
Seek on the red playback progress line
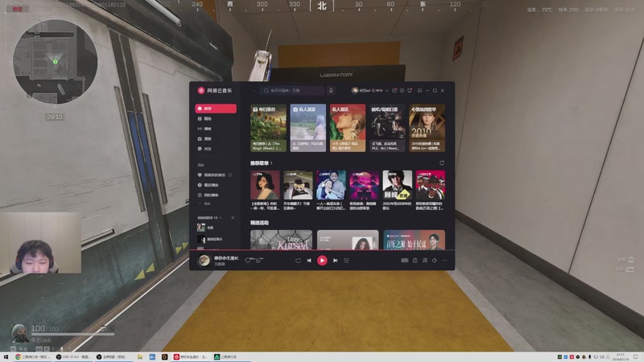point(322,249)
